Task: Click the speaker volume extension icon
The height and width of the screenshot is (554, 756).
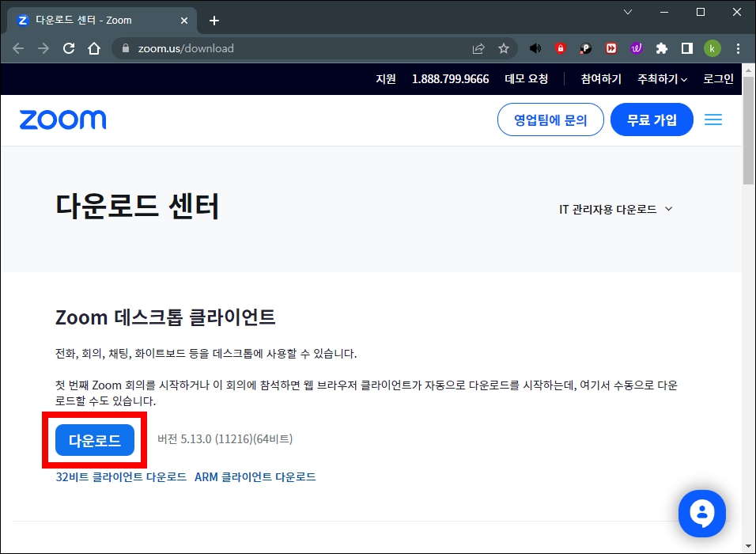Action: 535,48
